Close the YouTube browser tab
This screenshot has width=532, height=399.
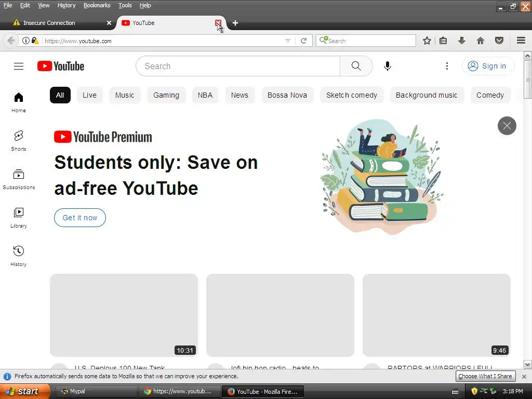(x=218, y=23)
